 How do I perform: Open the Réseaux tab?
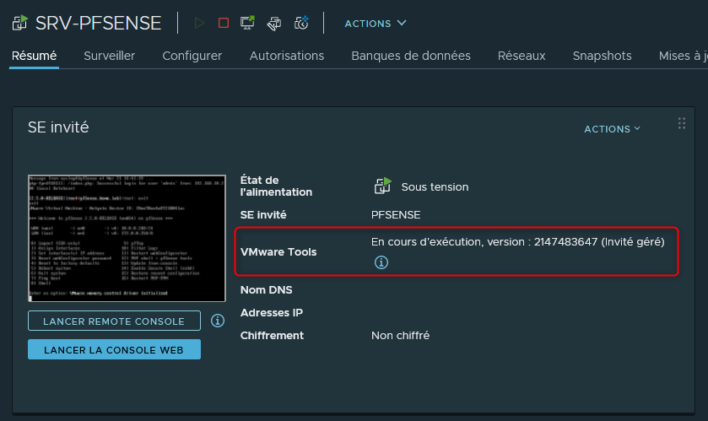521,56
